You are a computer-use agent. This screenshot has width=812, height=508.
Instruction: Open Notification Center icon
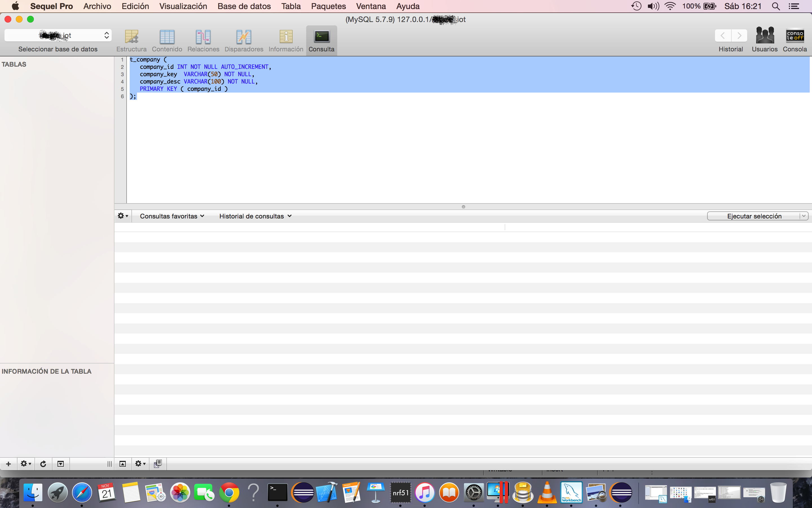click(794, 6)
